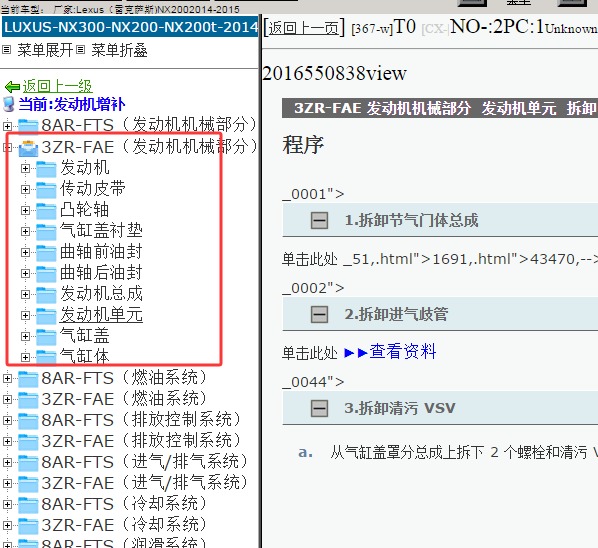Image resolution: width=598 pixels, height=548 pixels.
Task: Click folder icon beside 凸轮轴
Action: (x=46, y=211)
